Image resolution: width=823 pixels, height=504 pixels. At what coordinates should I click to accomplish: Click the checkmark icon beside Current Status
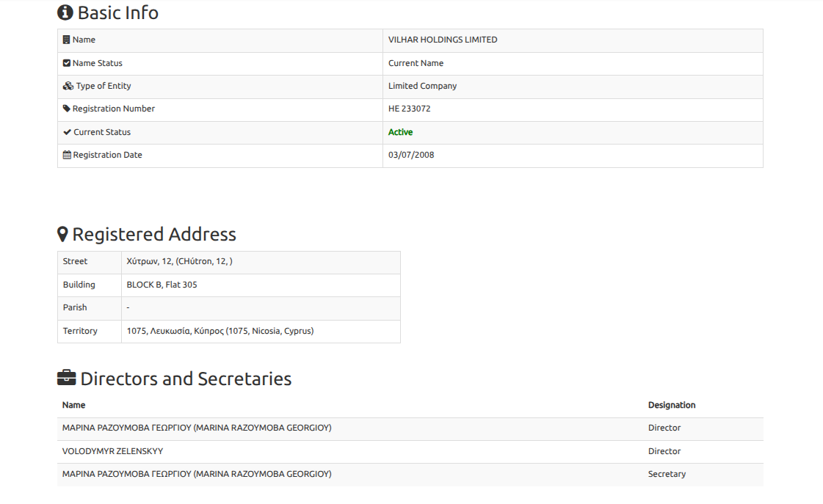(x=68, y=132)
